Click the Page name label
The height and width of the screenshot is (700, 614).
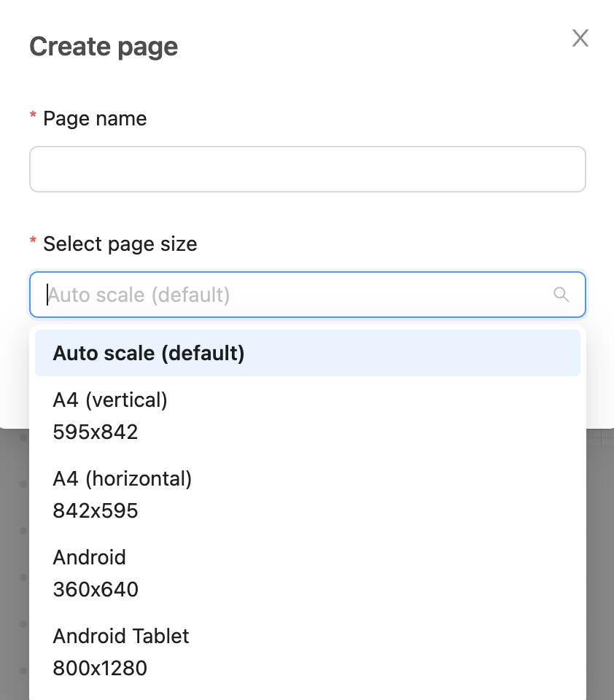pos(95,119)
